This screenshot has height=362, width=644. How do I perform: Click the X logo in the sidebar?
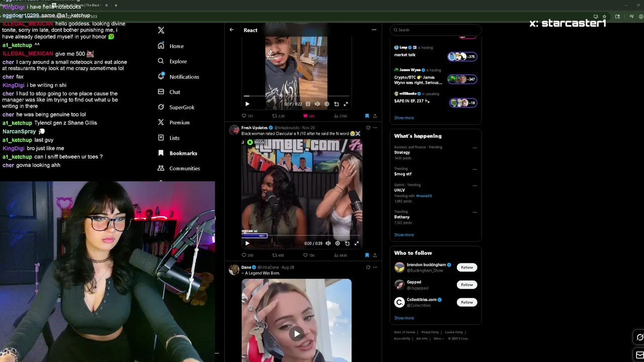pyautogui.click(x=161, y=30)
